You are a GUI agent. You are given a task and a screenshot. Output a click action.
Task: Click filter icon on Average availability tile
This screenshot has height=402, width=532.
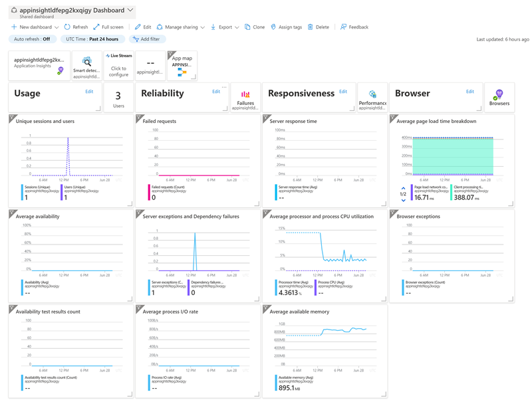[13, 213]
